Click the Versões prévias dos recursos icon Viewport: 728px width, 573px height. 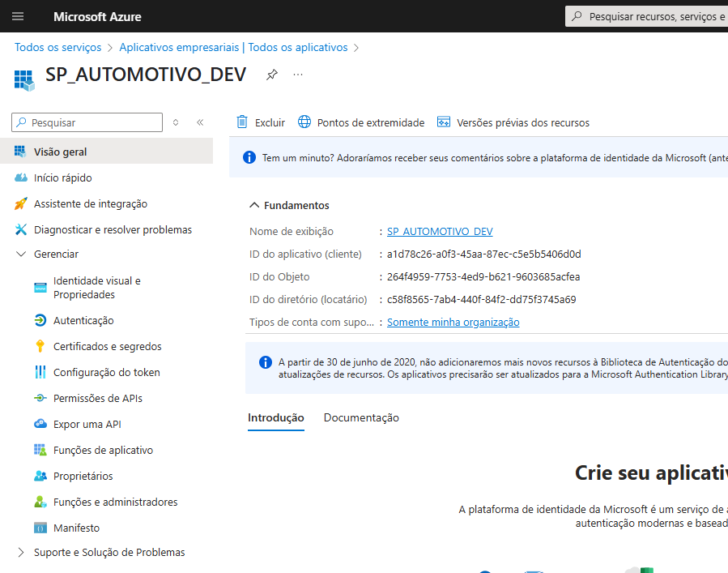click(x=444, y=122)
